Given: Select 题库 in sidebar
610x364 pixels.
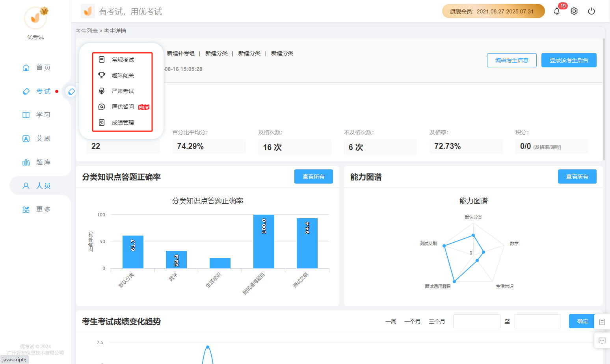Looking at the screenshot, I should tap(43, 162).
